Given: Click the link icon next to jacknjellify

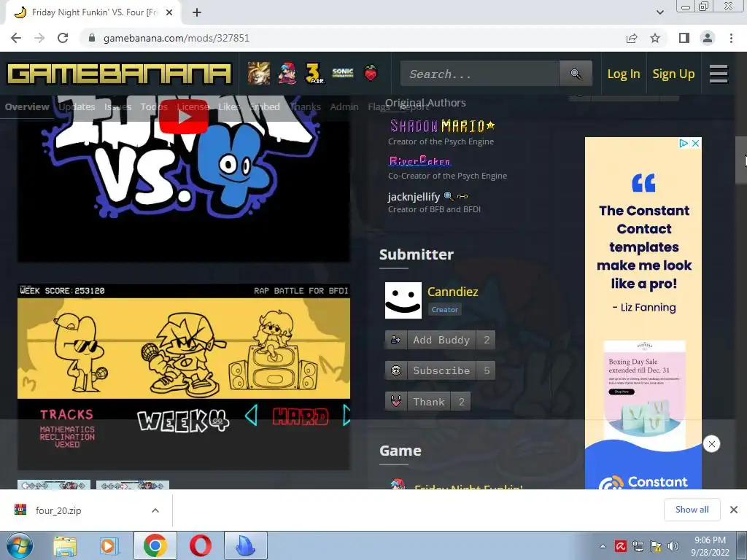Looking at the screenshot, I should 462,196.
